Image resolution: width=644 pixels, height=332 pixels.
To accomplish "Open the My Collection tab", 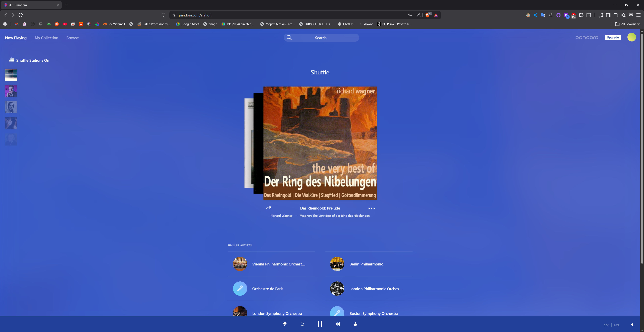I will (46, 38).
